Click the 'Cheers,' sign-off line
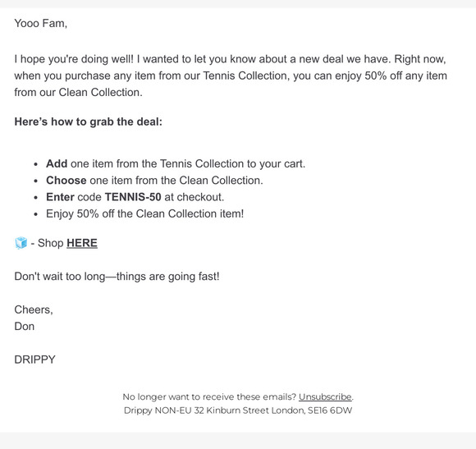Image resolution: width=476 pixels, height=449 pixels. tap(34, 309)
